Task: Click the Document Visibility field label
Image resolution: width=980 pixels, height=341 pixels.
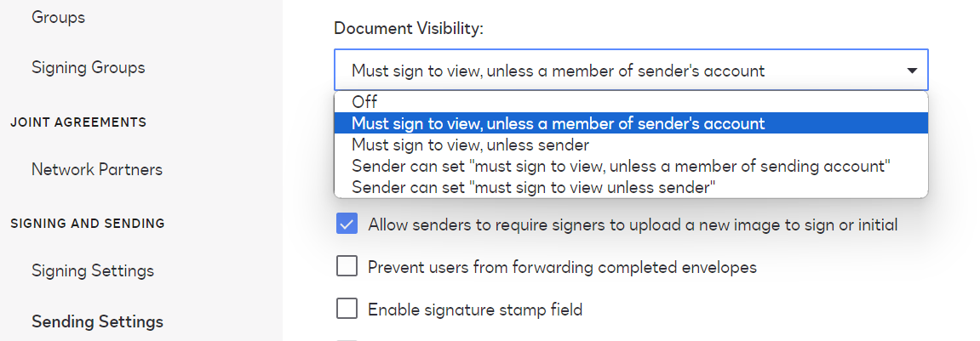Action: (x=408, y=29)
